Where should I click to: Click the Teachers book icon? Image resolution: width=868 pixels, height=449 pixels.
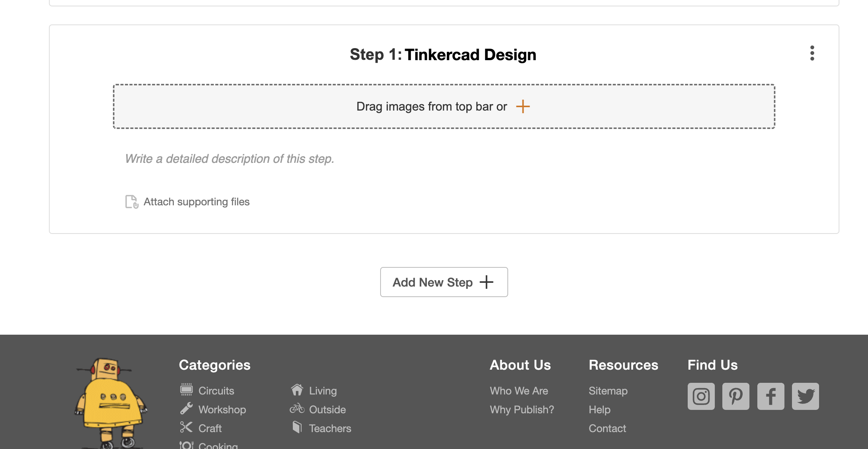297,427
